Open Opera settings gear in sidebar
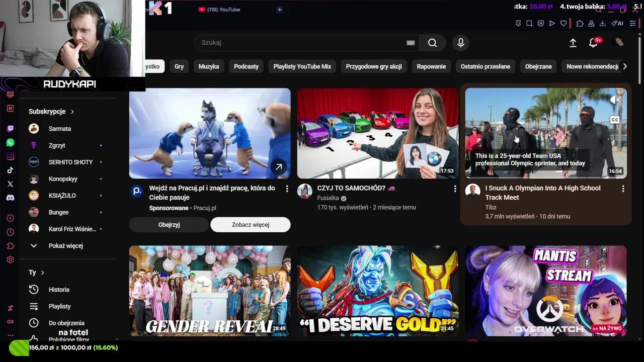 10,259
